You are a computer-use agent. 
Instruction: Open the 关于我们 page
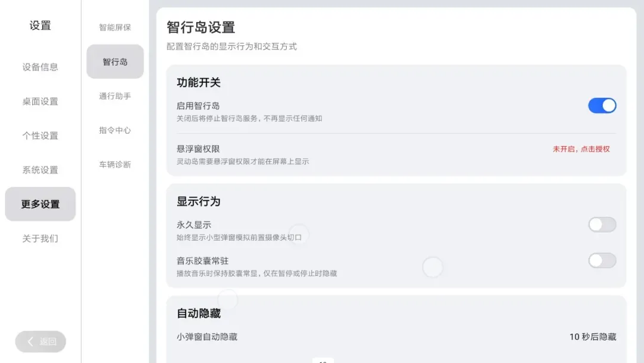click(40, 239)
